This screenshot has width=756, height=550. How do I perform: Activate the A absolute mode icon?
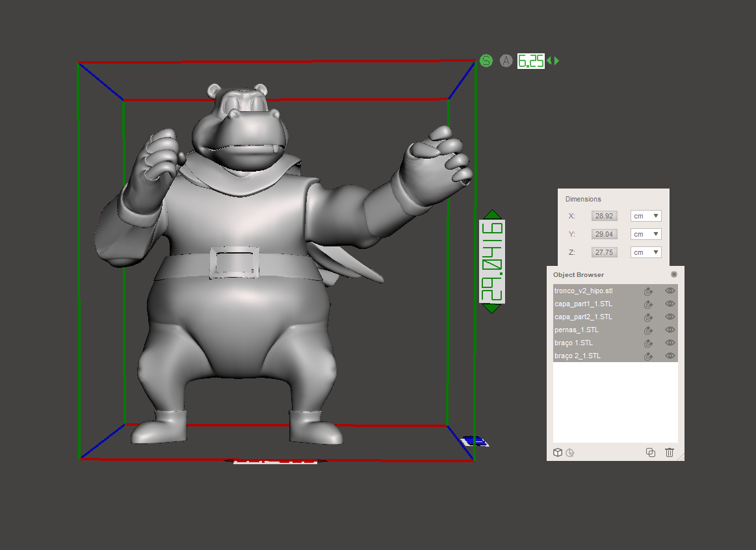(x=506, y=60)
